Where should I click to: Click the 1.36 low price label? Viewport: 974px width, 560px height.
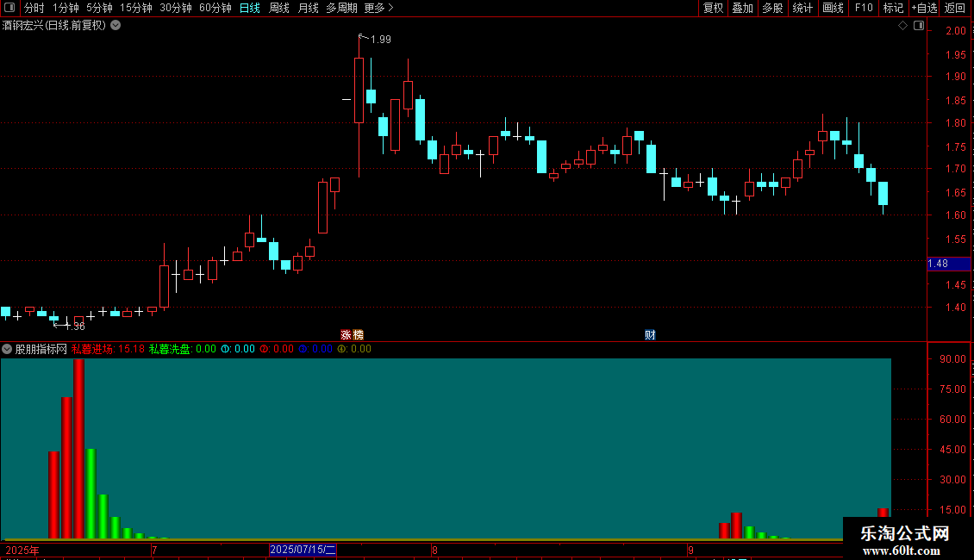(74, 326)
